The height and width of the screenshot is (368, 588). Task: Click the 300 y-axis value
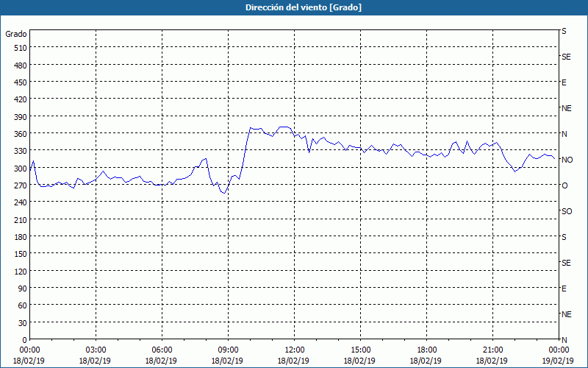21,169
